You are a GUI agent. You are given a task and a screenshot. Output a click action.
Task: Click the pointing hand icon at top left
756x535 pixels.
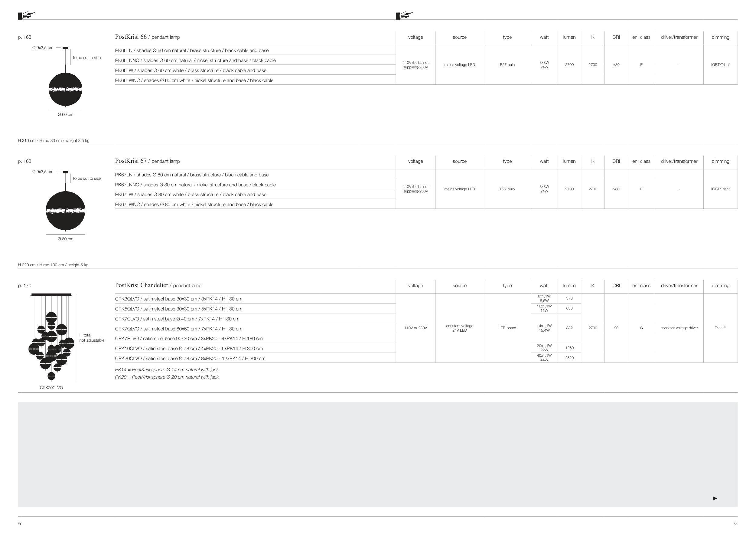coord(26,15)
